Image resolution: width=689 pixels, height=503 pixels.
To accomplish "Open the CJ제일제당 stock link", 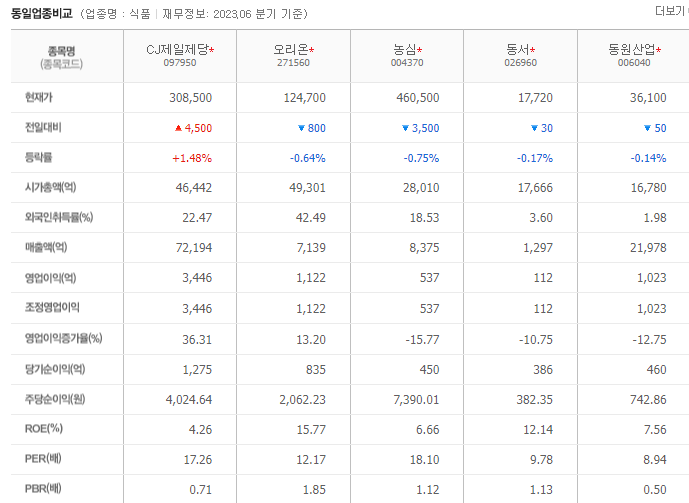I will pos(177,50).
